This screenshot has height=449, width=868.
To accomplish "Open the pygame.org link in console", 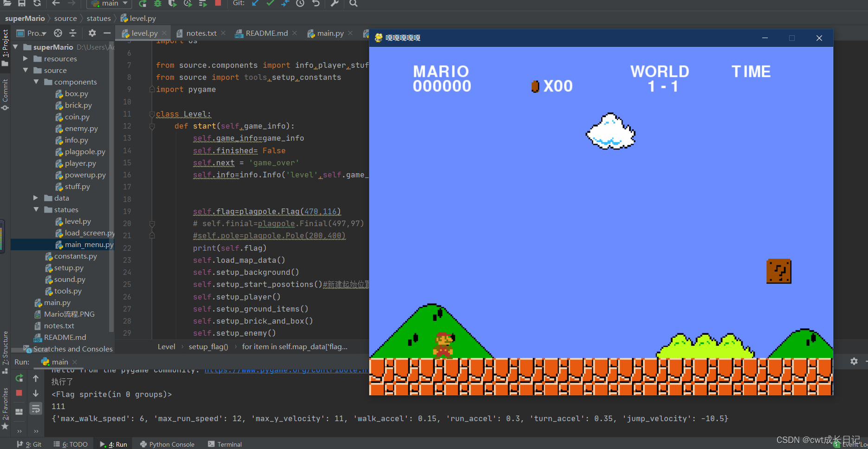I will [286, 370].
